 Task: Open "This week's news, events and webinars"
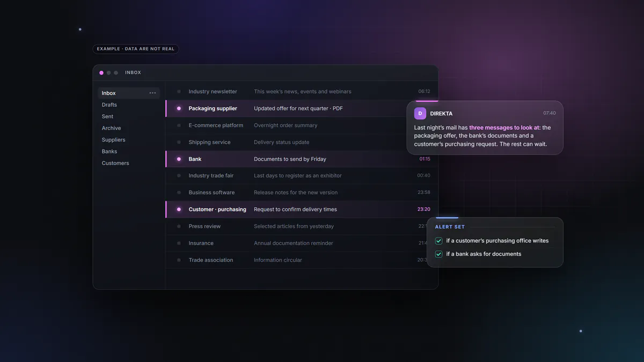coord(302,92)
